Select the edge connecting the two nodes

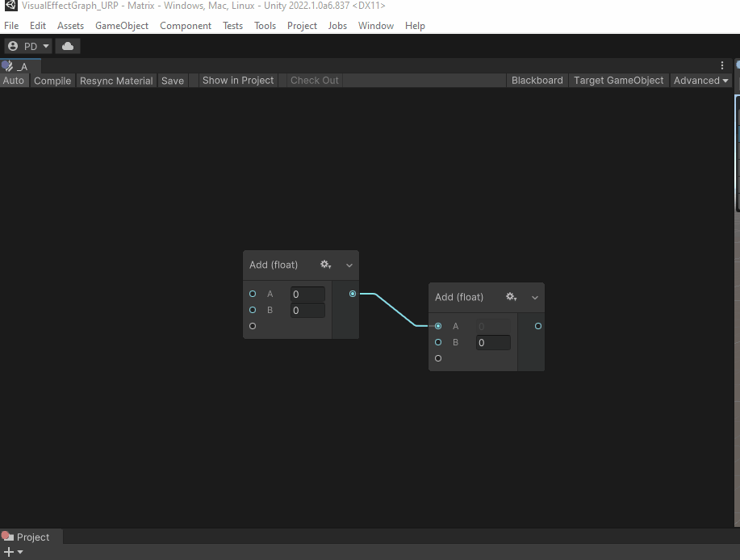pos(395,310)
